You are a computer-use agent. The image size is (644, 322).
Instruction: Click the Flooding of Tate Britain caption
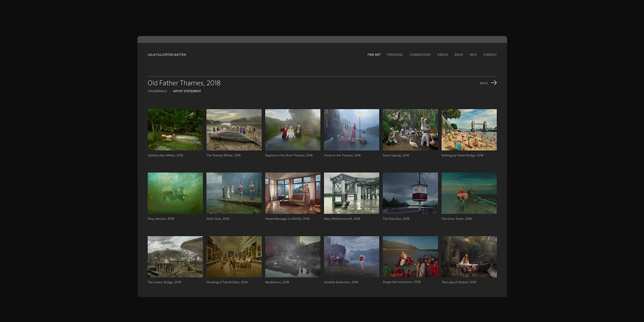tap(227, 283)
